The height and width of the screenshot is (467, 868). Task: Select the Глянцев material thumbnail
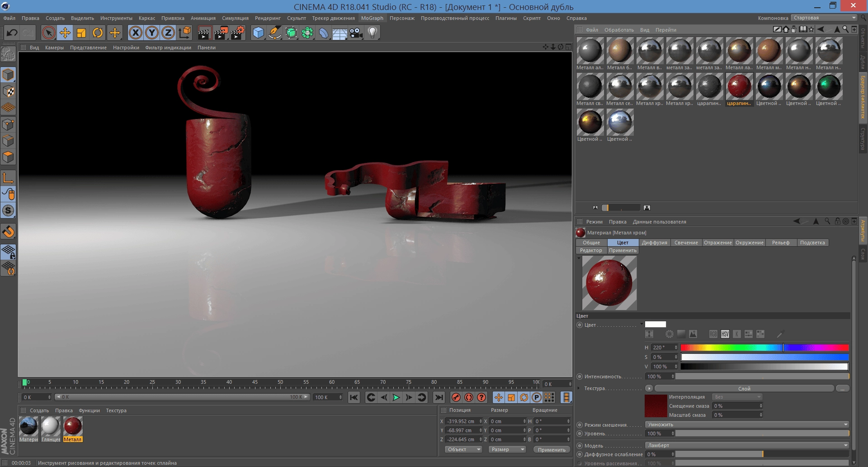tap(51, 429)
